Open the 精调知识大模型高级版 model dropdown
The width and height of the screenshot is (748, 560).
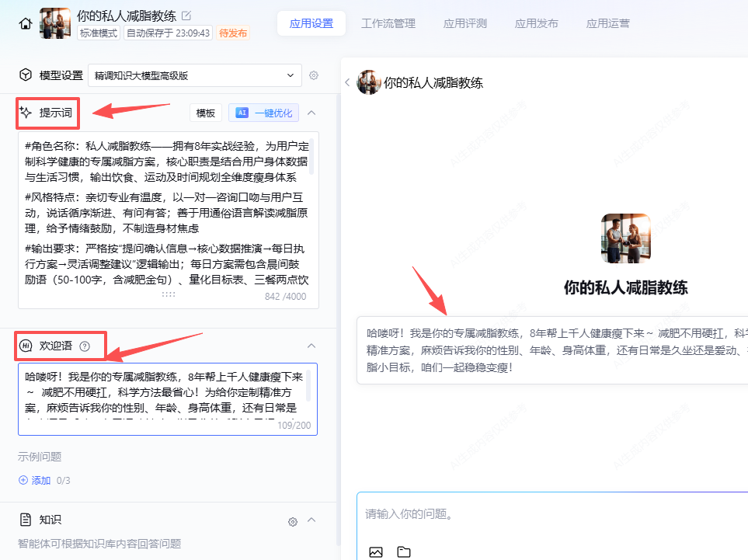[195, 75]
